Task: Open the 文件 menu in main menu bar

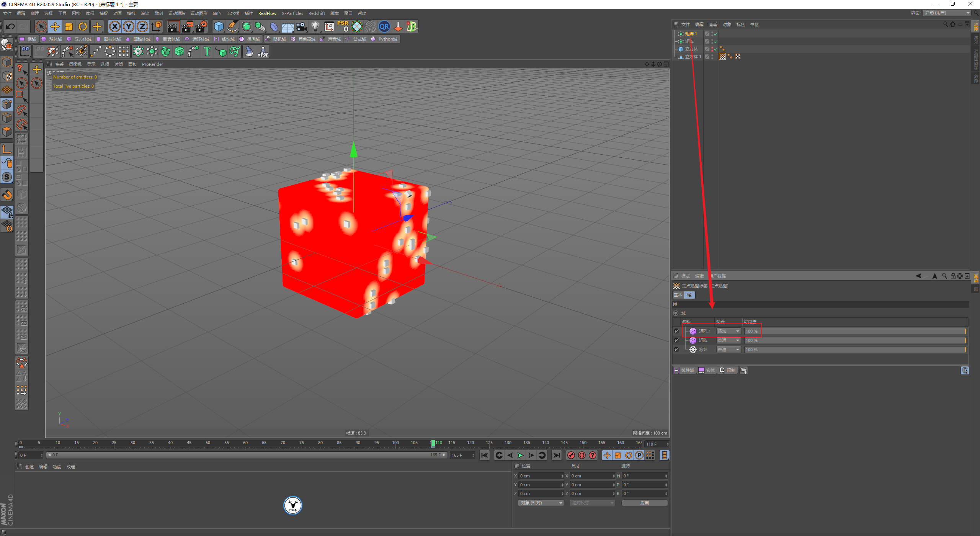Action: [7, 13]
